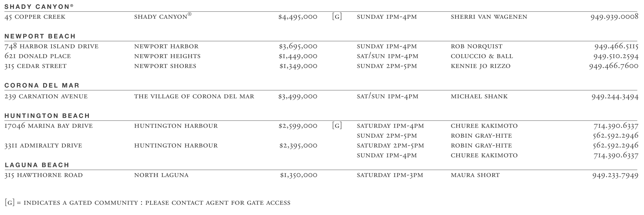
Task: Select the 315 Hawthorne Road address
Action: coord(43,175)
